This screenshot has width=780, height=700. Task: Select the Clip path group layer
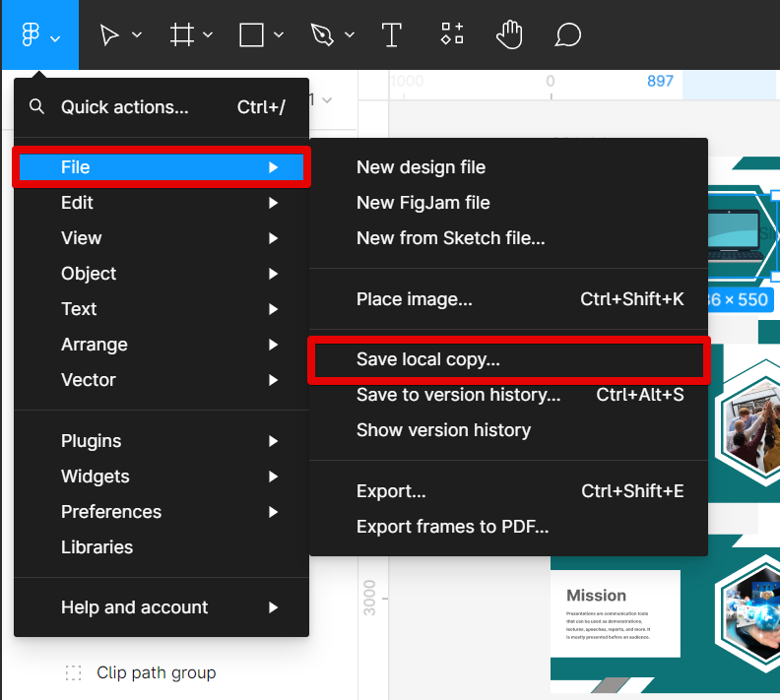pyautogui.click(x=156, y=673)
